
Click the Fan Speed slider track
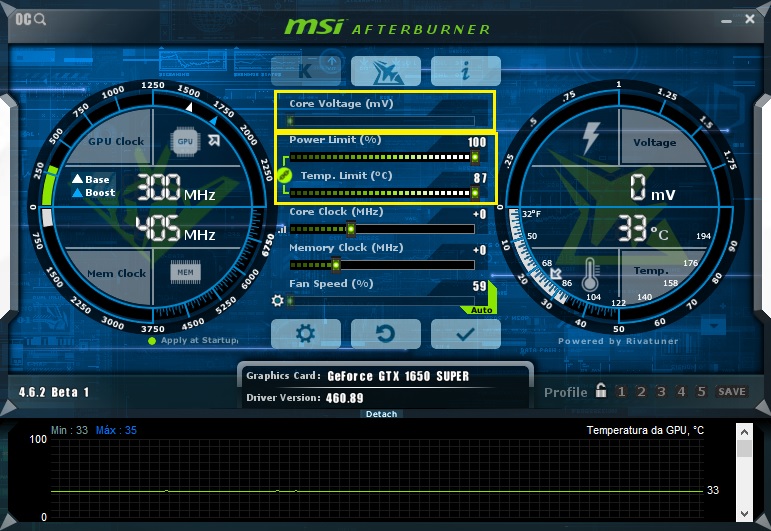click(382, 300)
